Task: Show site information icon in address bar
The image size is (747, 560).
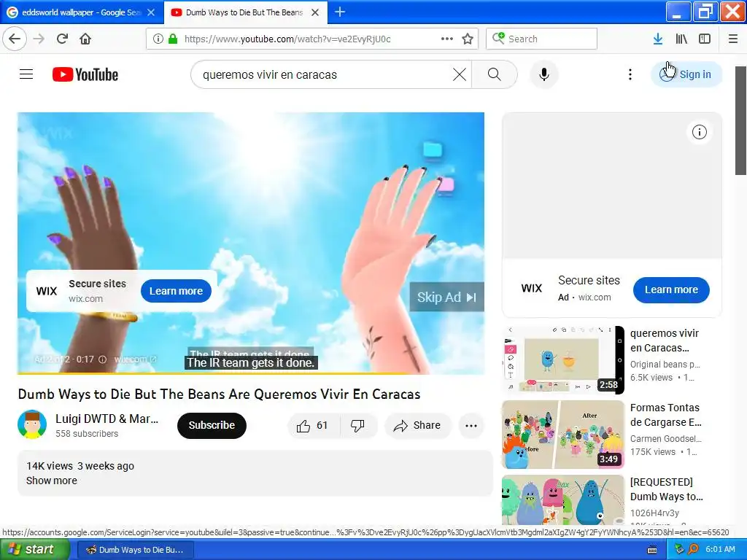Action: click(158, 39)
